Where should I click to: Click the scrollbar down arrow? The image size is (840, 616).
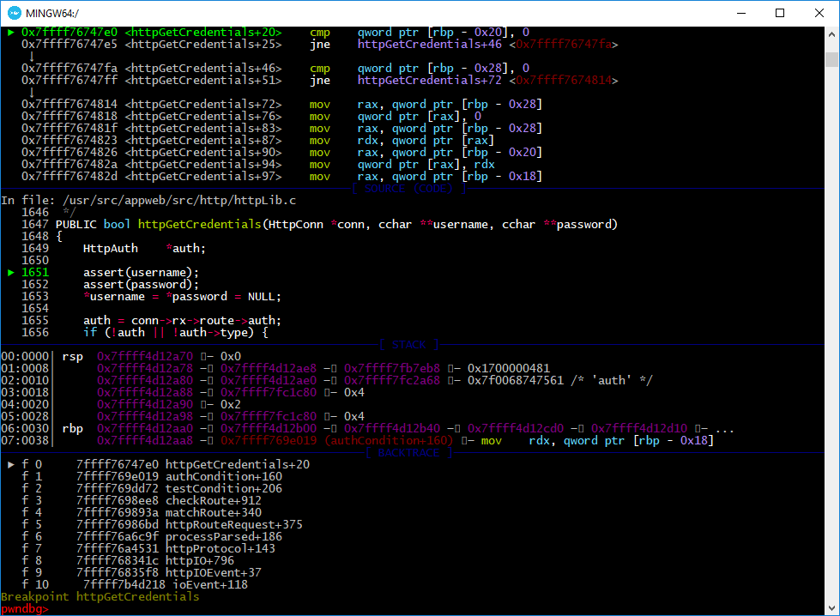click(x=832, y=608)
